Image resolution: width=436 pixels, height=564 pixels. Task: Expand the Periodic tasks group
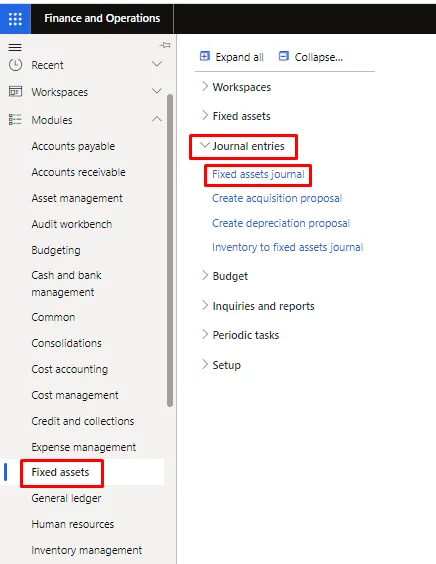click(205, 335)
